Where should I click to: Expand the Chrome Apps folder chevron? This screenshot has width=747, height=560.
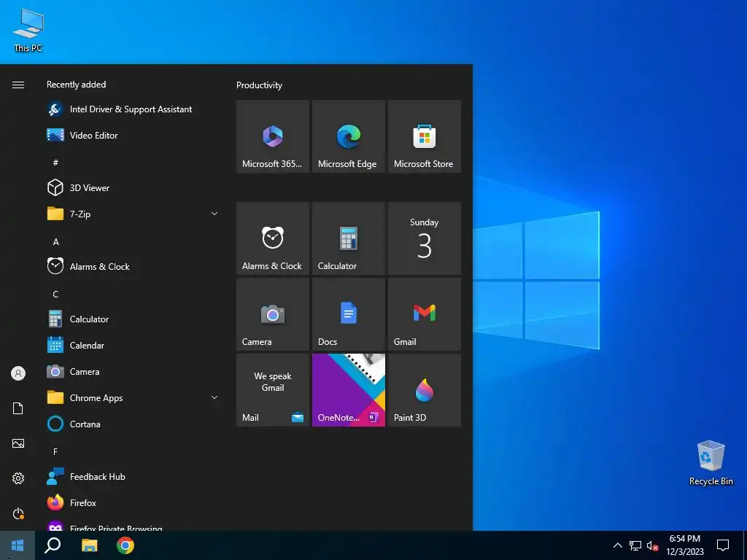tap(214, 397)
